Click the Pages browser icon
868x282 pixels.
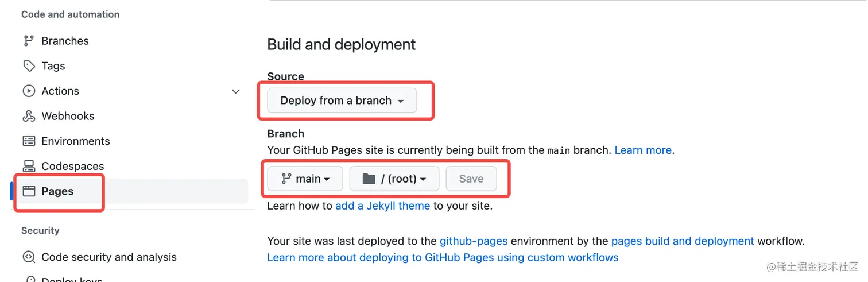(29, 191)
